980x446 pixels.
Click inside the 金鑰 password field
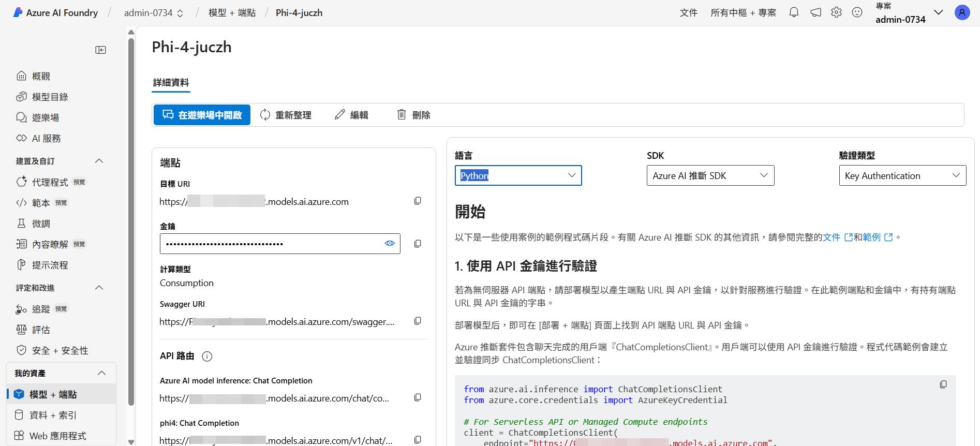(269, 244)
